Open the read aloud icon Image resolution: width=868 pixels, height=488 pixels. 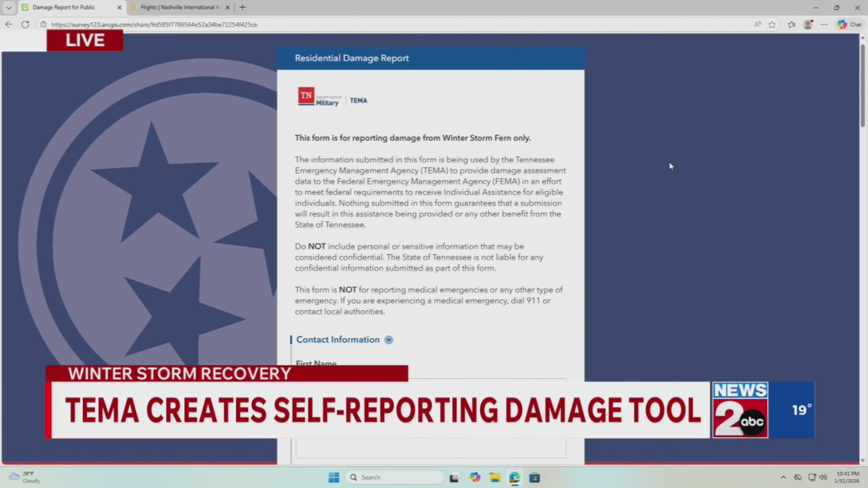(758, 24)
